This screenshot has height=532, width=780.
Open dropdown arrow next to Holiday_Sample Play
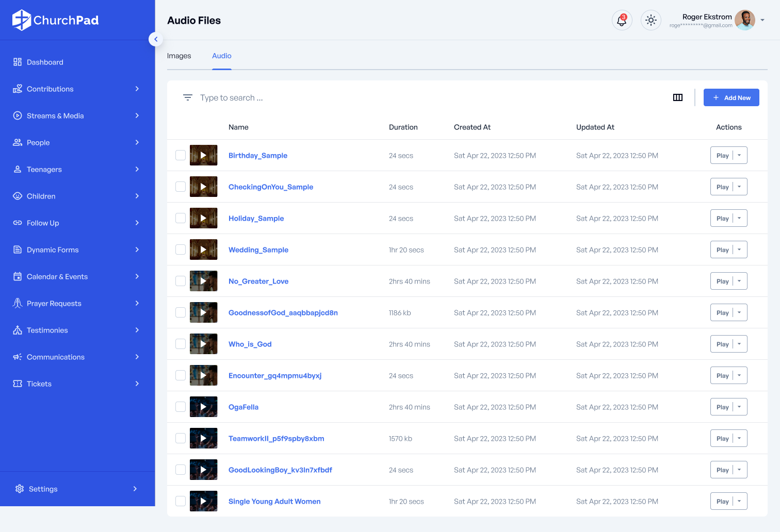click(x=740, y=218)
